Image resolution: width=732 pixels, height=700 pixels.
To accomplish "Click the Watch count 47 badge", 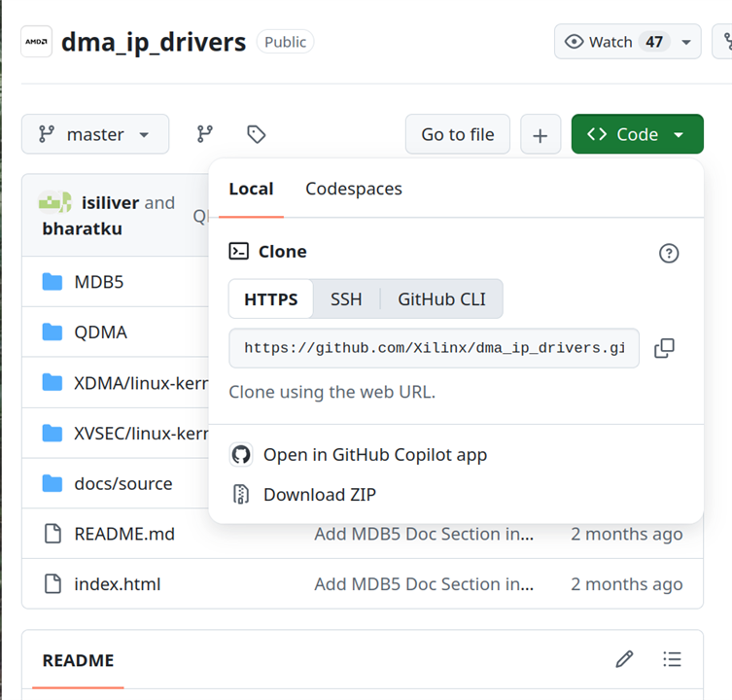I will 654,42.
